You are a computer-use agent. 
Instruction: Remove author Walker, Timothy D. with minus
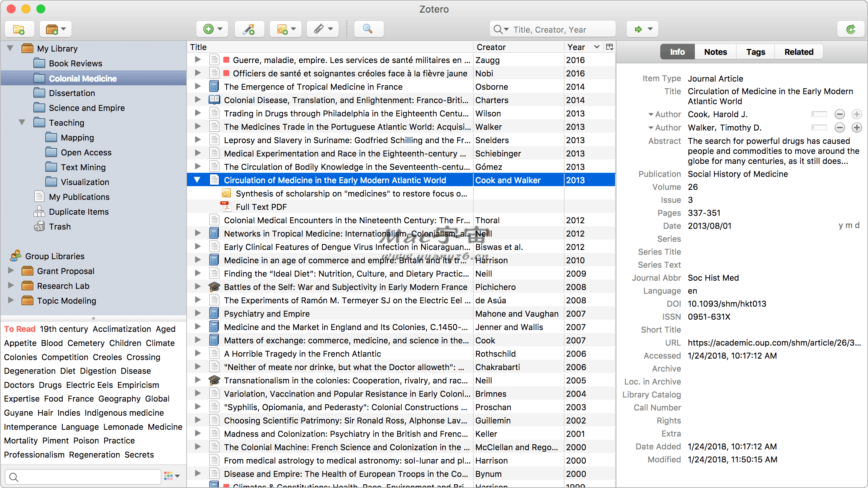[x=839, y=128]
